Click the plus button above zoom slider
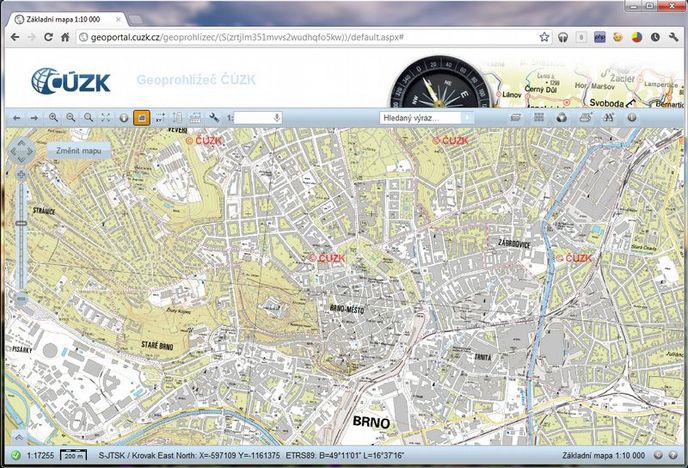This screenshot has width=688, height=468. (21, 175)
